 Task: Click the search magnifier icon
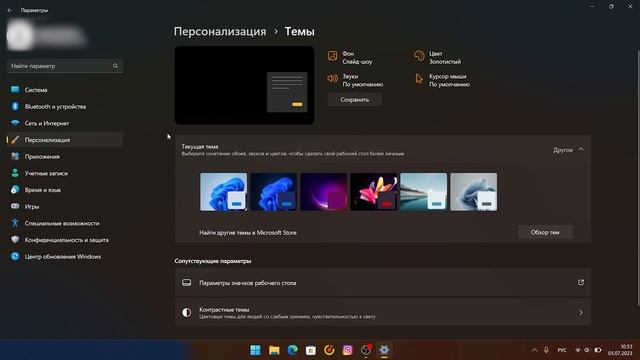tap(115, 66)
